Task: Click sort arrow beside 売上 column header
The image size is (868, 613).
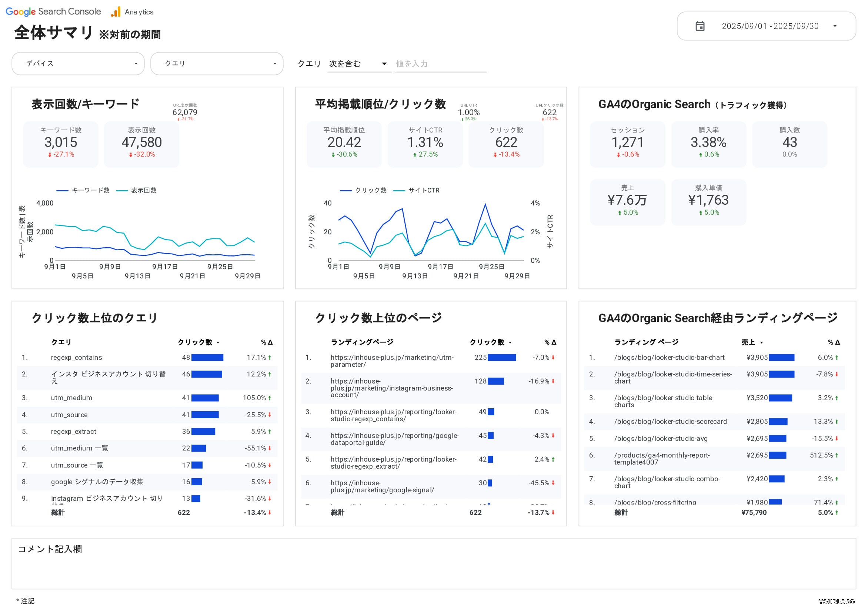Action: pos(761,342)
